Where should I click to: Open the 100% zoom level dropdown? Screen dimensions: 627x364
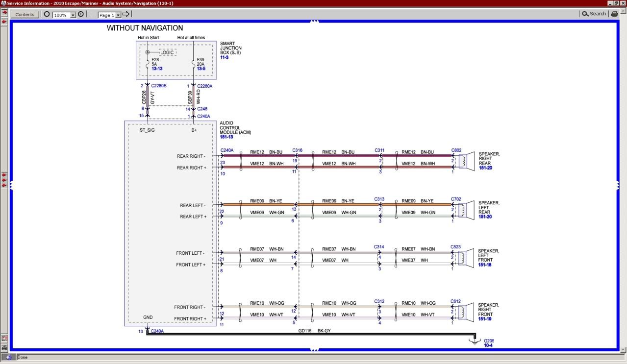point(73,15)
